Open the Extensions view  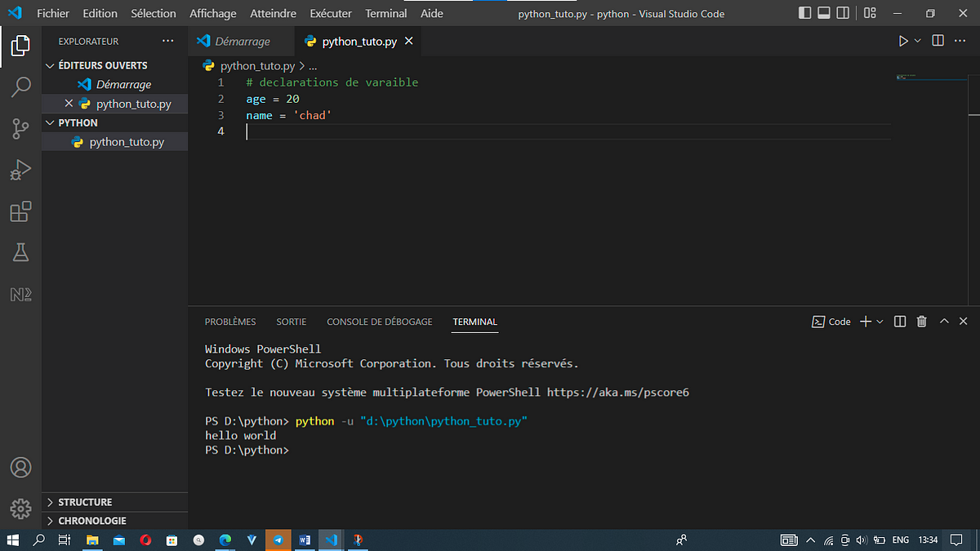(20, 211)
